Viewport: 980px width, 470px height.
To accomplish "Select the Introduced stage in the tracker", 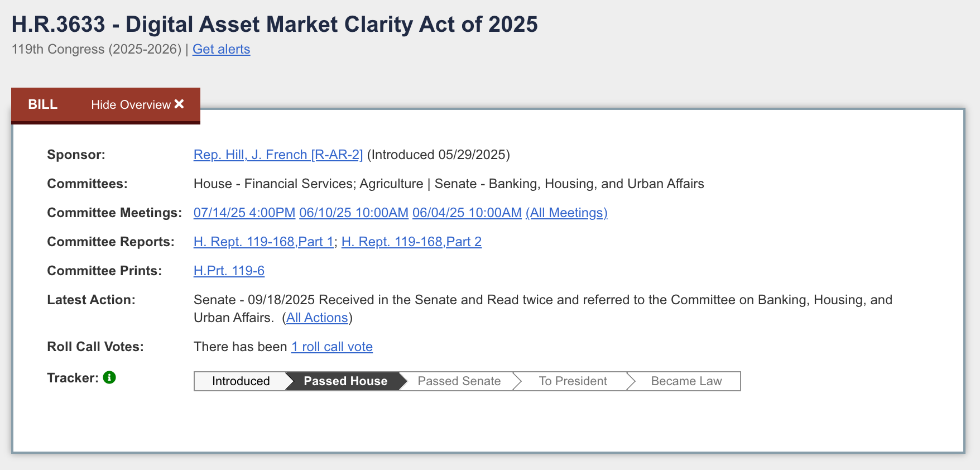I will [x=240, y=381].
